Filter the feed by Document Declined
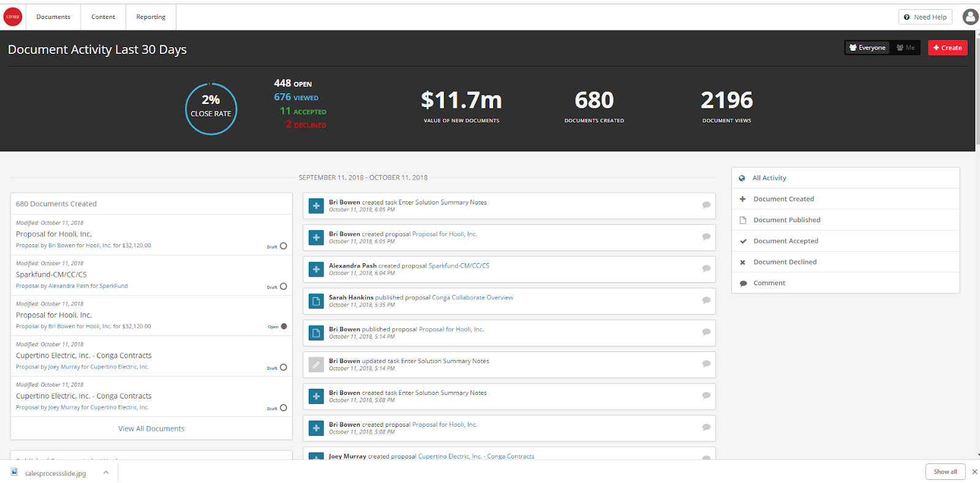 pos(845,262)
